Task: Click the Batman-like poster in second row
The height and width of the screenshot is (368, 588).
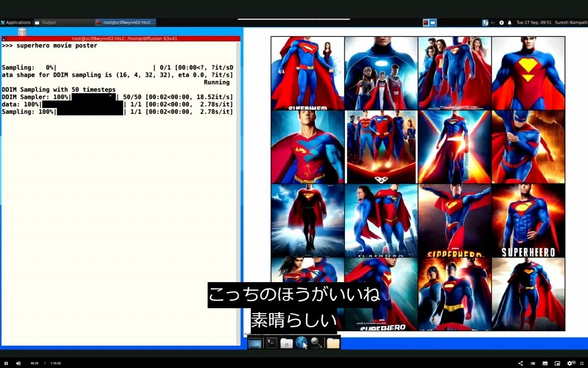Action: (528, 147)
